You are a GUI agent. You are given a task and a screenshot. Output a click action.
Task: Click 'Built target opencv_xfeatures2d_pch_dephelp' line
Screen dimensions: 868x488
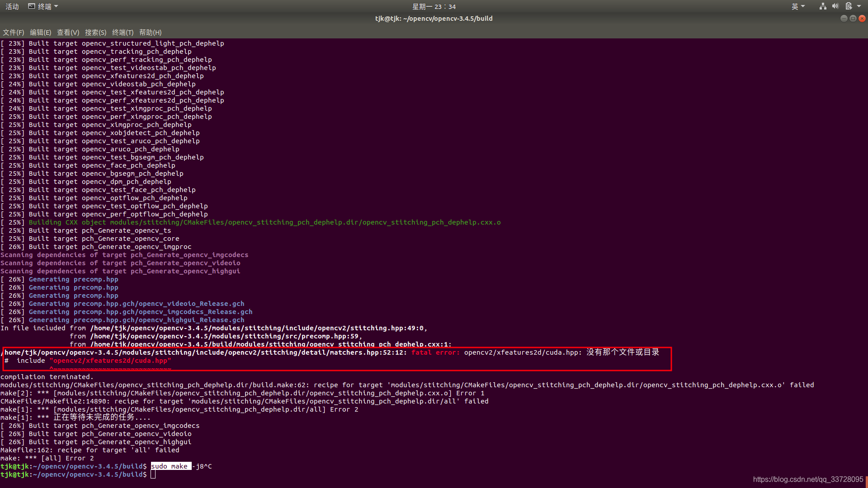click(102, 76)
